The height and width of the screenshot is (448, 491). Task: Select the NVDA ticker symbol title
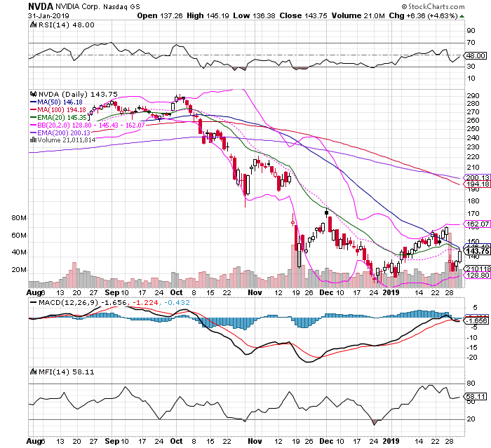[41, 6]
